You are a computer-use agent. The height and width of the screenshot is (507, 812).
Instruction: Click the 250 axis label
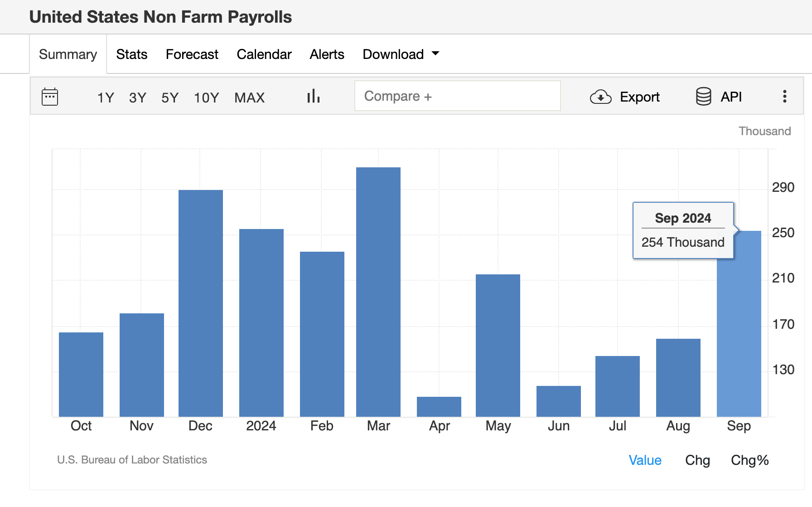pyautogui.click(x=783, y=233)
